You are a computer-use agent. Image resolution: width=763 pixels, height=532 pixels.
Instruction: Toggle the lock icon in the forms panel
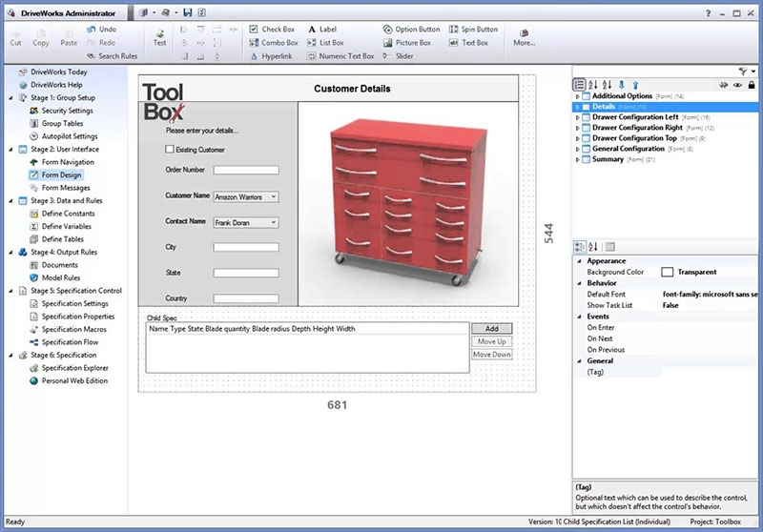[752, 85]
